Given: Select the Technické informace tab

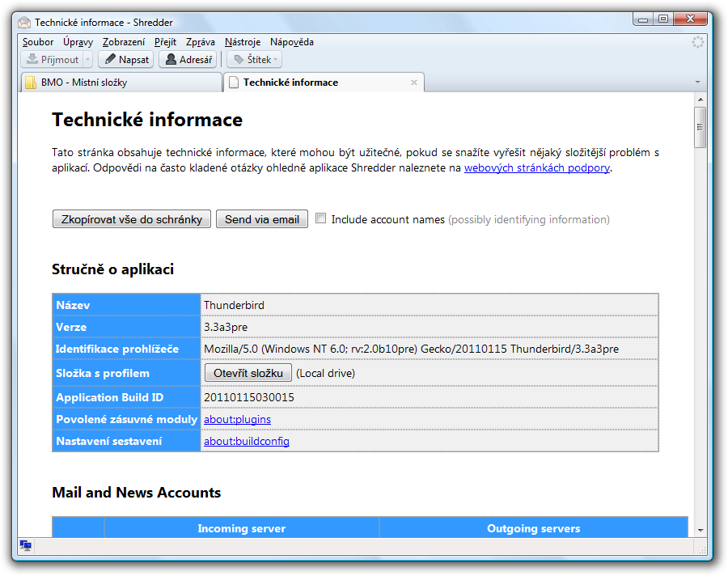Looking at the screenshot, I should [324, 83].
